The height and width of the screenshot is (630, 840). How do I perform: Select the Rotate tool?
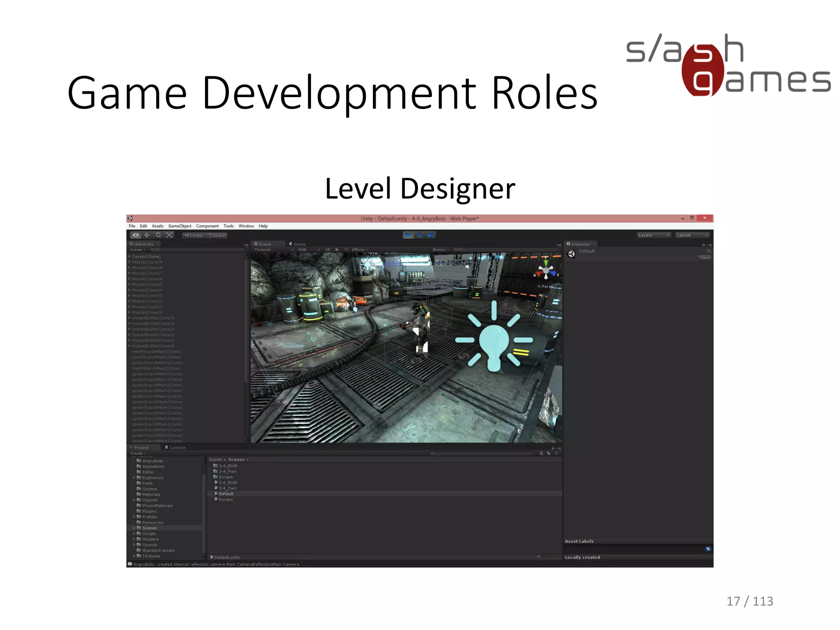tap(158, 235)
